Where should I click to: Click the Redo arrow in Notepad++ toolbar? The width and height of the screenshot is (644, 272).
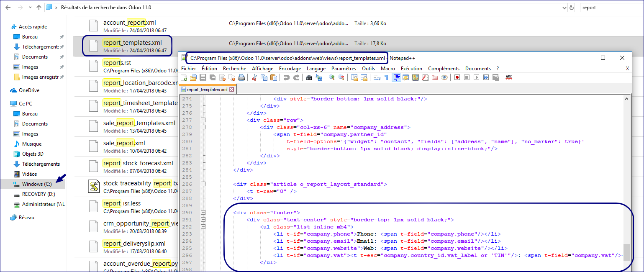(x=296, y=77)
